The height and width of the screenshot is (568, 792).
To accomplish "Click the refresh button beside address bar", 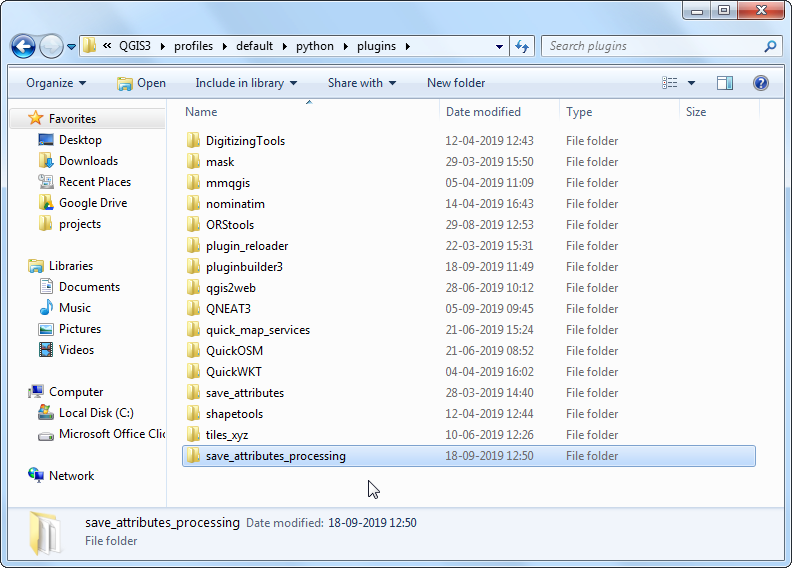I will [521, 46].
